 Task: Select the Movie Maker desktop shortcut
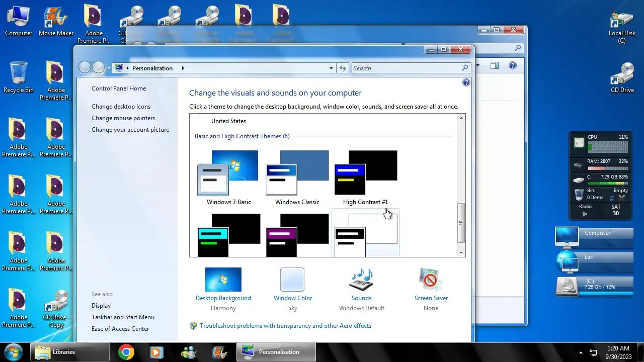(56, 22)
